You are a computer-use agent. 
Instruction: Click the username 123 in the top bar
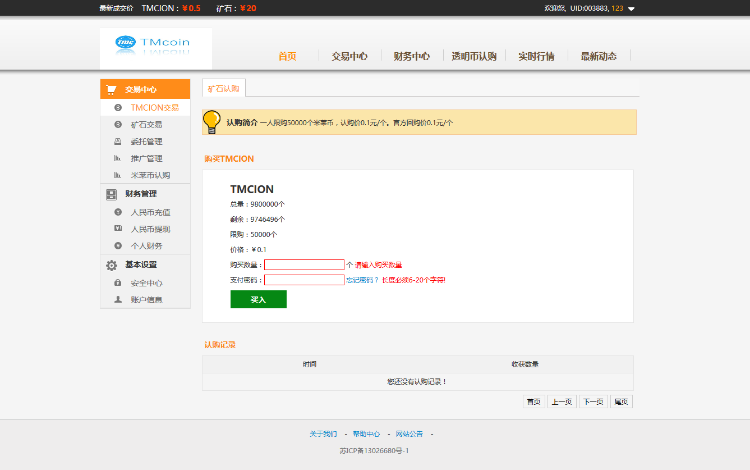(x=618, y=8)
